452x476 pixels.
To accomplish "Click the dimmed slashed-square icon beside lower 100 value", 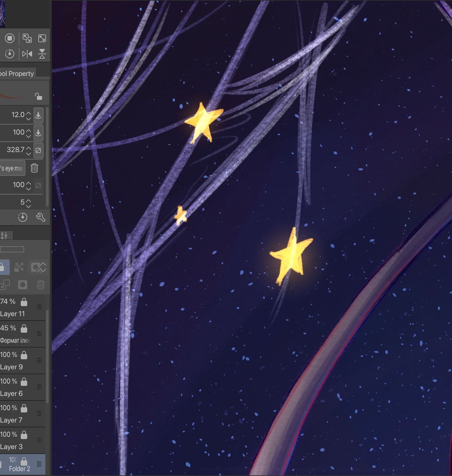I will 38,185.
